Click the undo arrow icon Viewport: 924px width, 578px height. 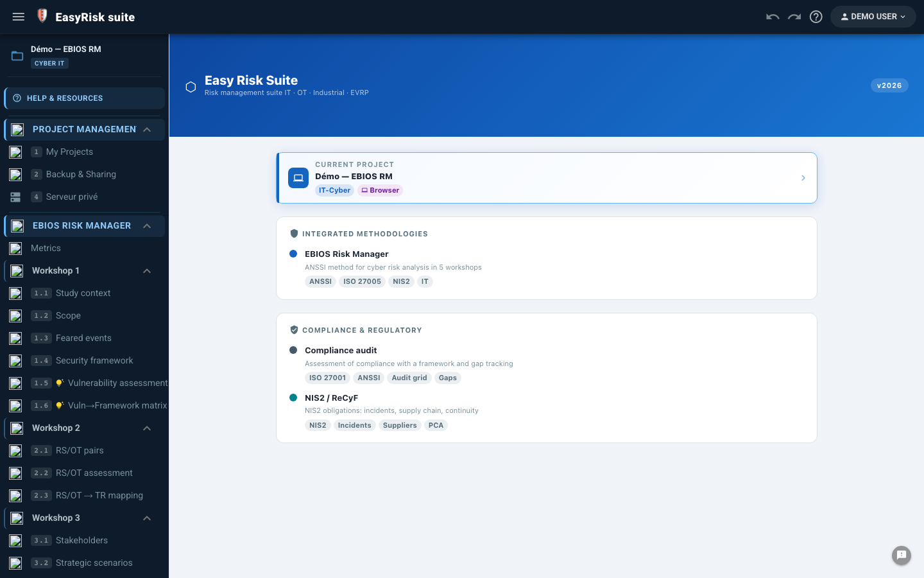click(x=773, y=17)
